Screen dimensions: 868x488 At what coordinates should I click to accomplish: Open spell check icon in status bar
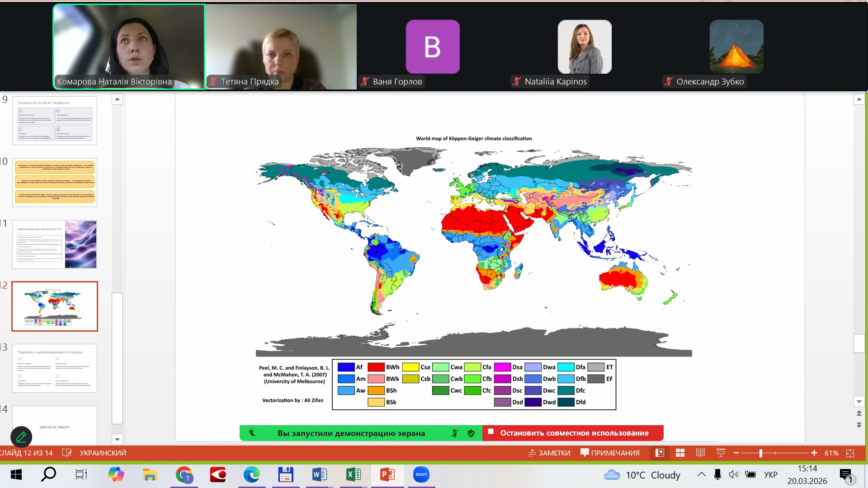coord(67,453)
